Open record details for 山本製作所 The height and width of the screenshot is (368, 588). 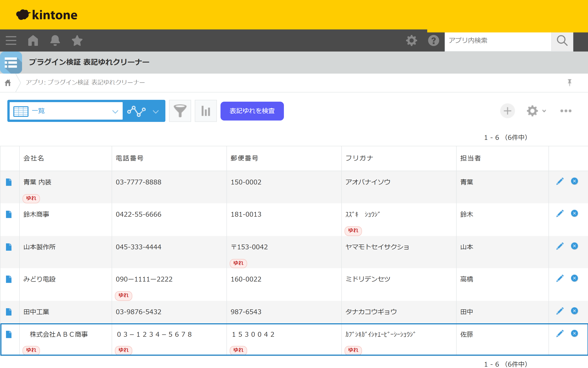pyautogui.click(x=9, y=247)
